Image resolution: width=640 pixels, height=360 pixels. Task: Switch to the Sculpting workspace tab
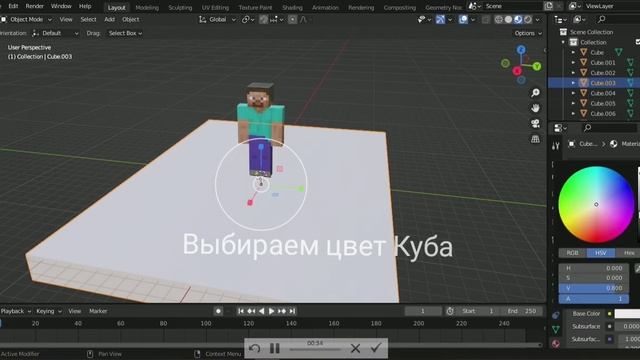click(180, 7)
